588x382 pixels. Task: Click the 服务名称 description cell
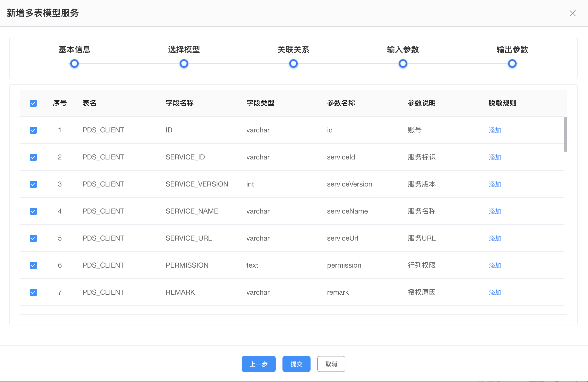(422, 211)
